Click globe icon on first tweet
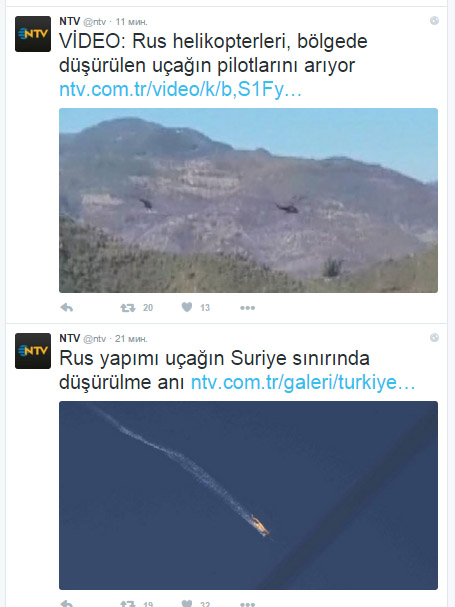455x607 pixels. (434, 21)
